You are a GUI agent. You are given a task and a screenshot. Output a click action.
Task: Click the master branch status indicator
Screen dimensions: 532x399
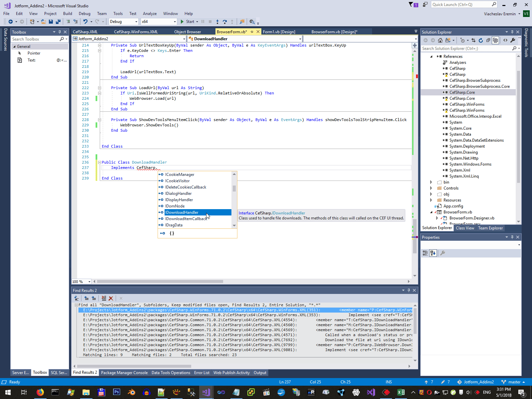tap(514, 382)
